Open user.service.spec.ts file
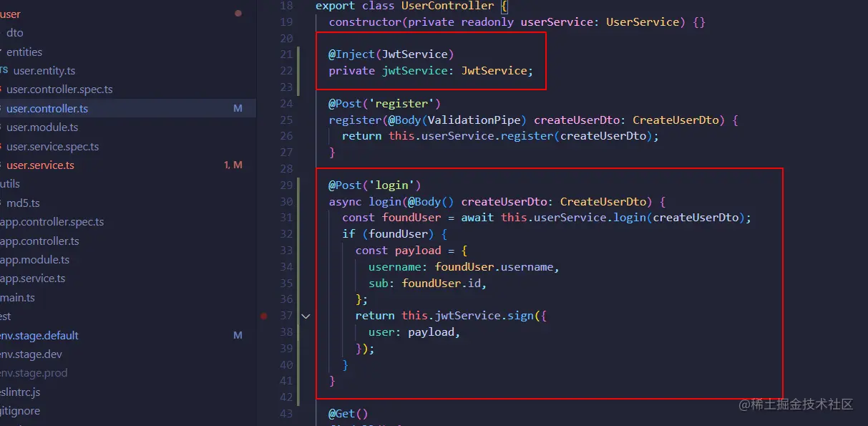 pyautogui.click(x=53, y=147)
